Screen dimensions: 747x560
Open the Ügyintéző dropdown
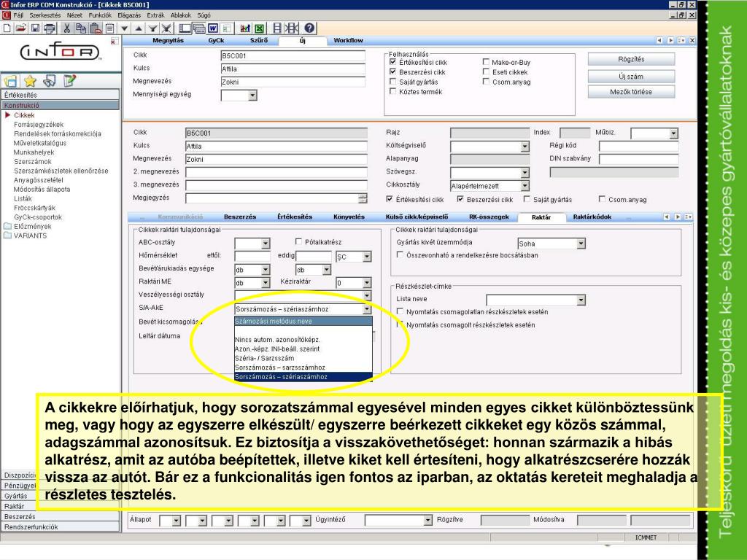[427, 521]
